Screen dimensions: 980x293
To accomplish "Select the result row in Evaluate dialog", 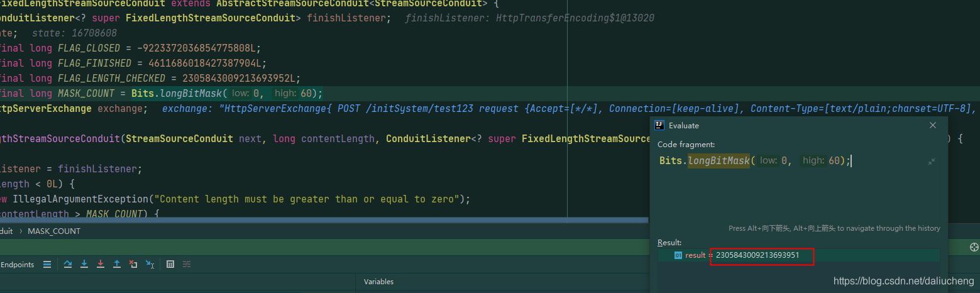I will [x=798, y=255].
